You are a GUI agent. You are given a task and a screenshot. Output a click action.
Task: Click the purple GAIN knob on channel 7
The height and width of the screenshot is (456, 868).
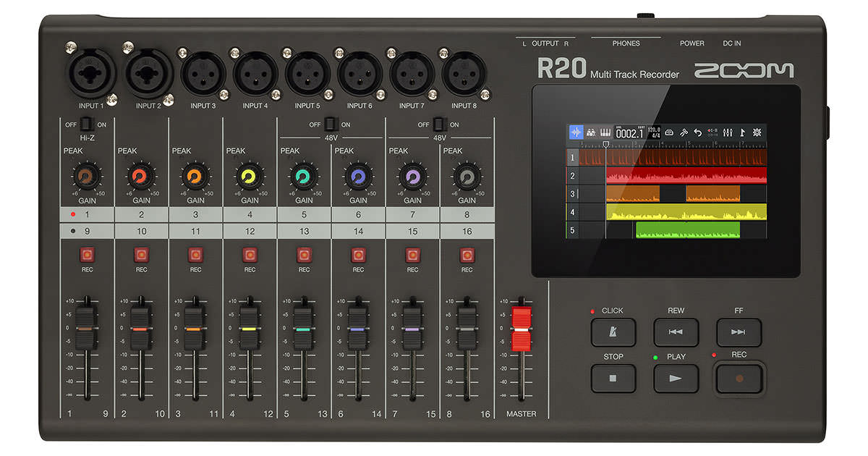pos(412,176)
